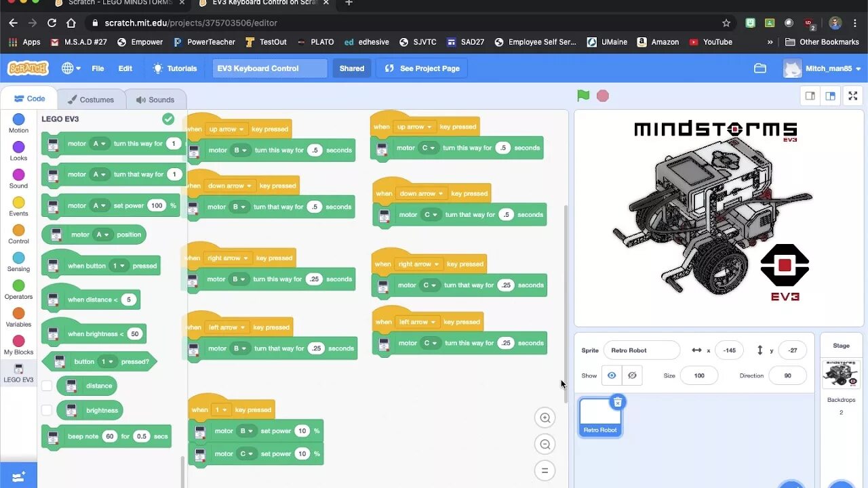Open the My Stuff folder icon

click(x=759, y=68)
